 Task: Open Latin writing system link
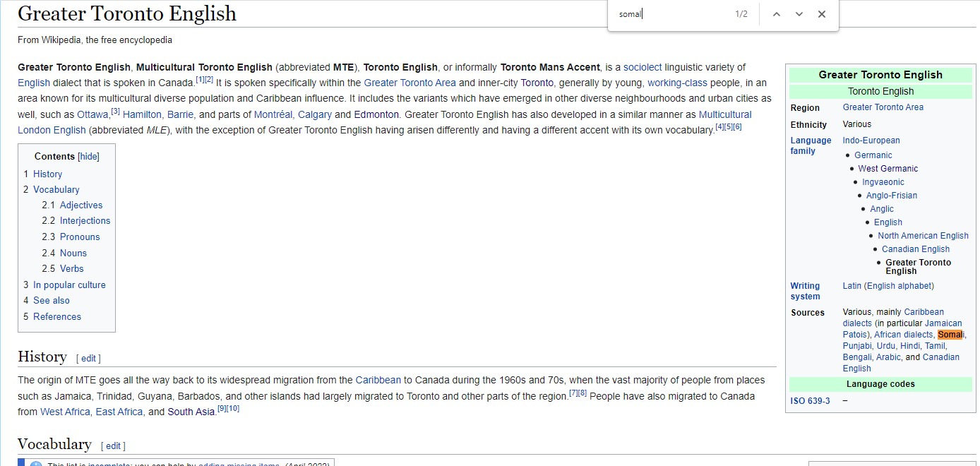pos(852,286)
